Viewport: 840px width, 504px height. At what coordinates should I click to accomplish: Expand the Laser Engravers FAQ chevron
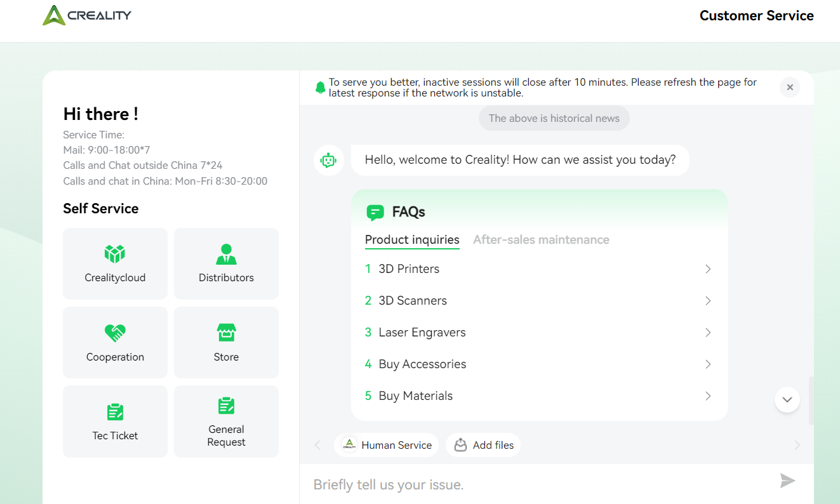pyautogui.click(x=708, y=333)
